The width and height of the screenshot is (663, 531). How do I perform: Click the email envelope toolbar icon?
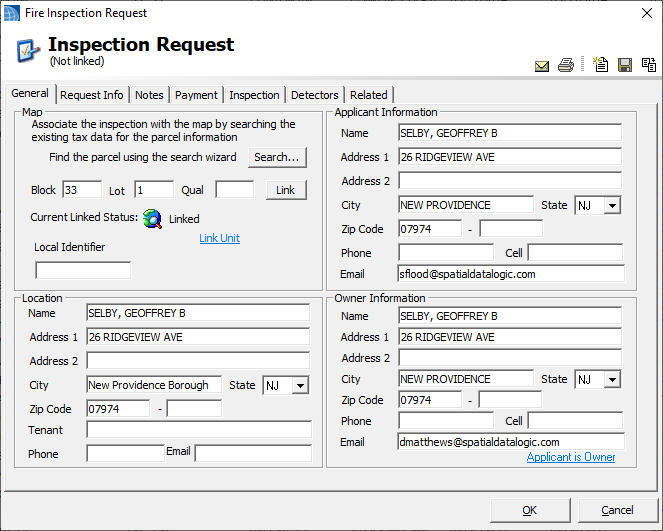point(542,66)
